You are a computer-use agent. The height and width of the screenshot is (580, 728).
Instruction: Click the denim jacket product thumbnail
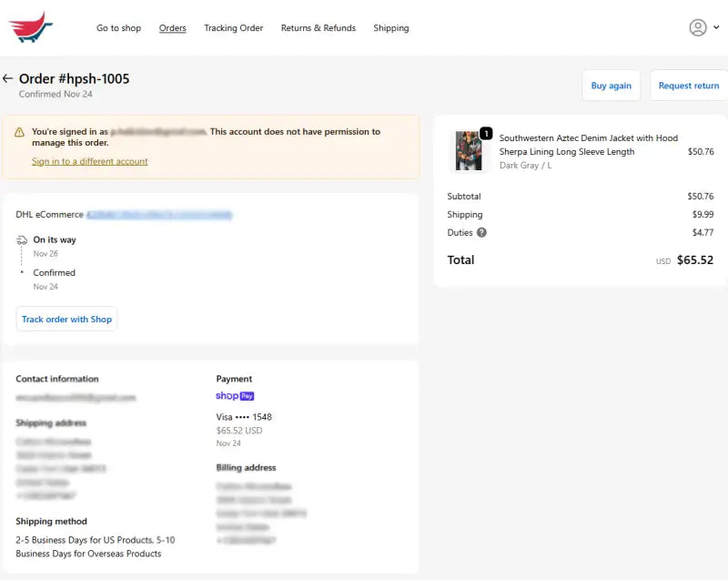click(x=467, y=149)
